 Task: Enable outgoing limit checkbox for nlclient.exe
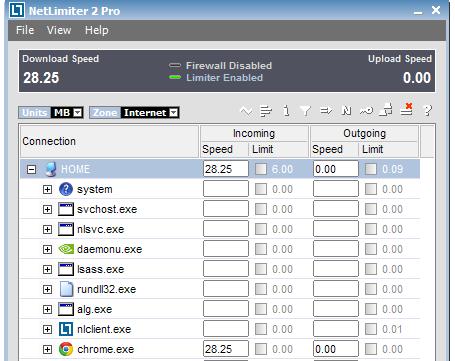coord(371,329)
